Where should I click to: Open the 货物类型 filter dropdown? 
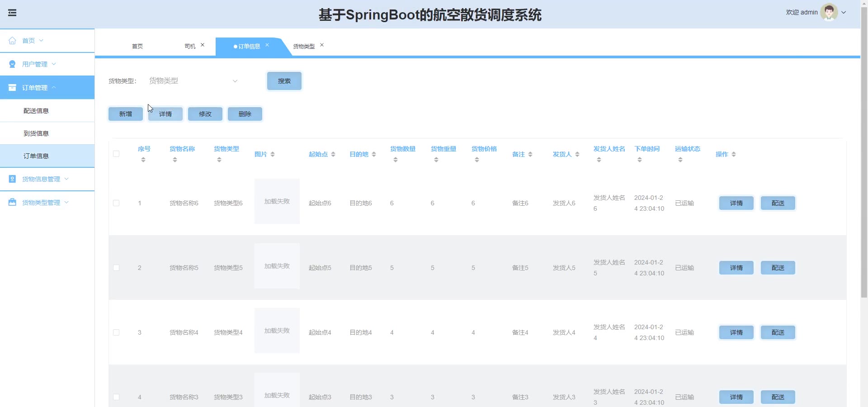(193, 81)
